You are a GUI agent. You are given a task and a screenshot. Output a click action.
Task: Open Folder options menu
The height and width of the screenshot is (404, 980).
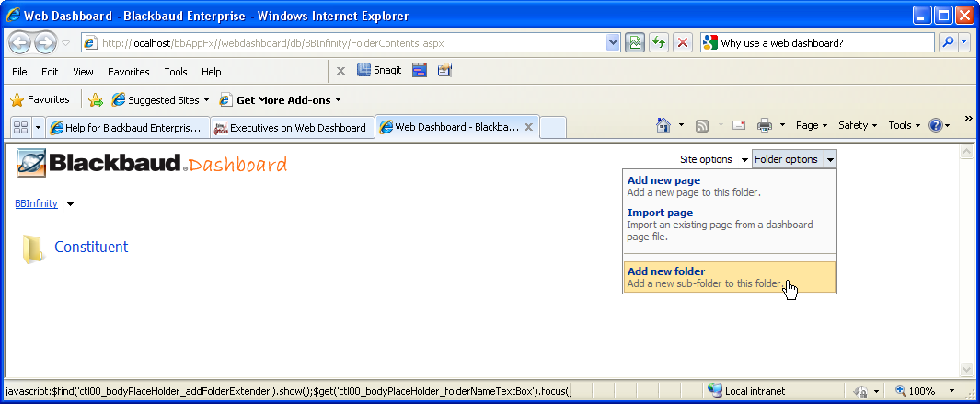pos(794,159)
